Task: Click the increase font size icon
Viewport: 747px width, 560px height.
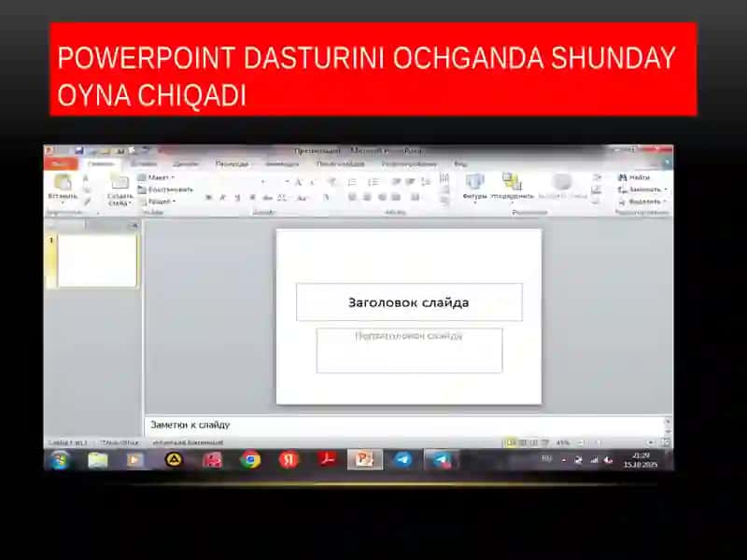Action: point(299,182)
